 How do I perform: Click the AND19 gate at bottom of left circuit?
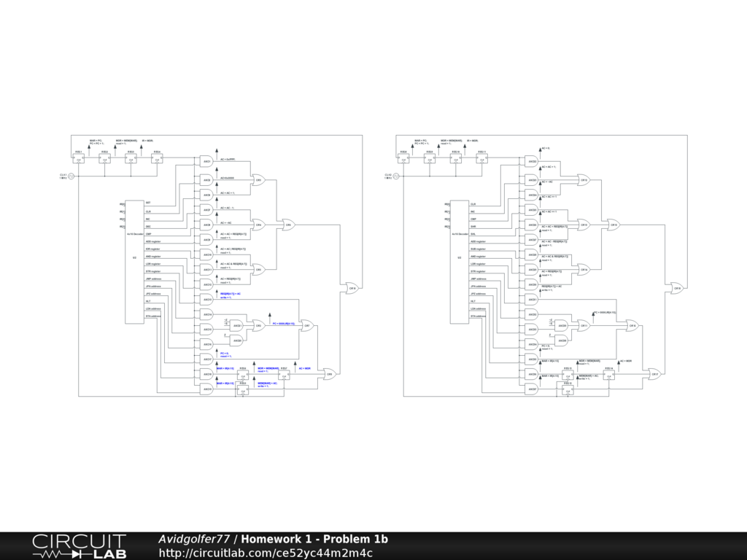point(206,389)
